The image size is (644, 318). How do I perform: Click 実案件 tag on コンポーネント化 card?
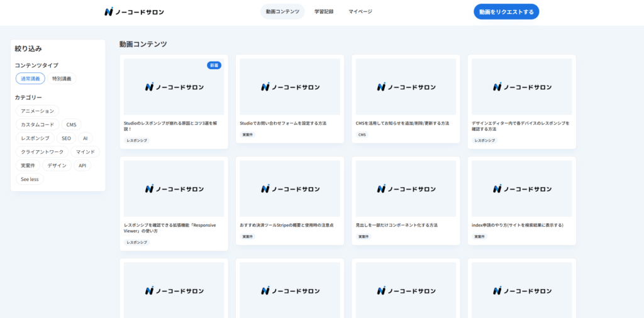coord(364,237)
